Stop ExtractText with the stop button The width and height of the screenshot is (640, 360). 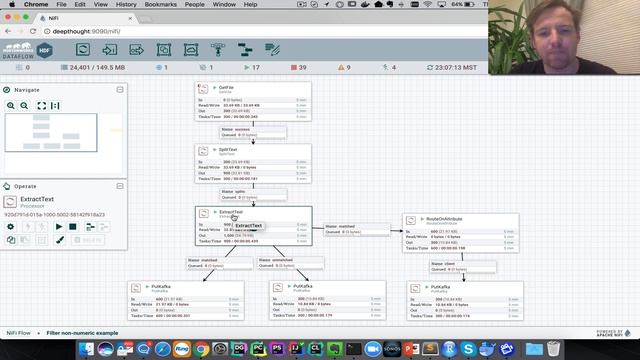point(73,227)
